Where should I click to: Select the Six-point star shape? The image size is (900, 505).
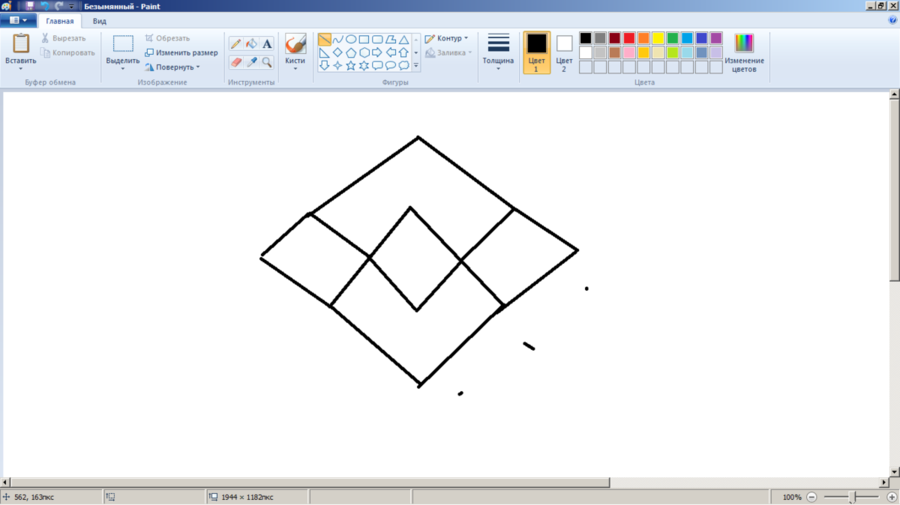point(364,65)
